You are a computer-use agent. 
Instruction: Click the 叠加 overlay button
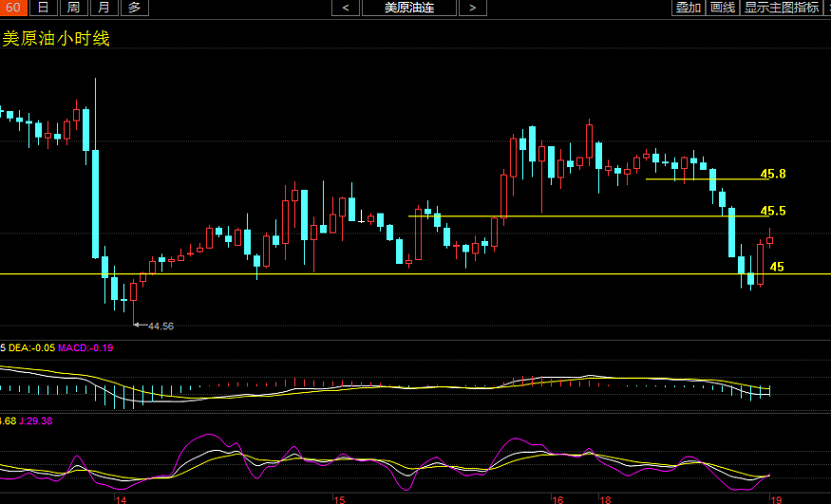[x=688, y=8]
